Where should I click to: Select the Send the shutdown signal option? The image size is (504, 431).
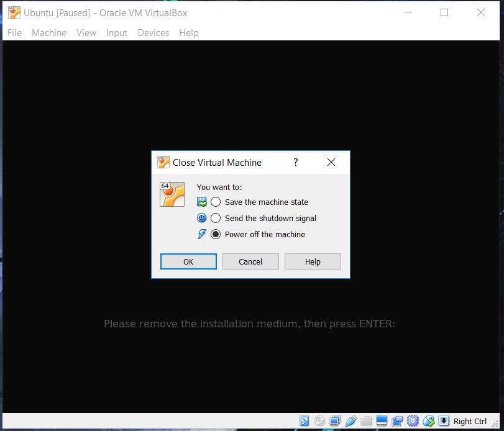263,218
